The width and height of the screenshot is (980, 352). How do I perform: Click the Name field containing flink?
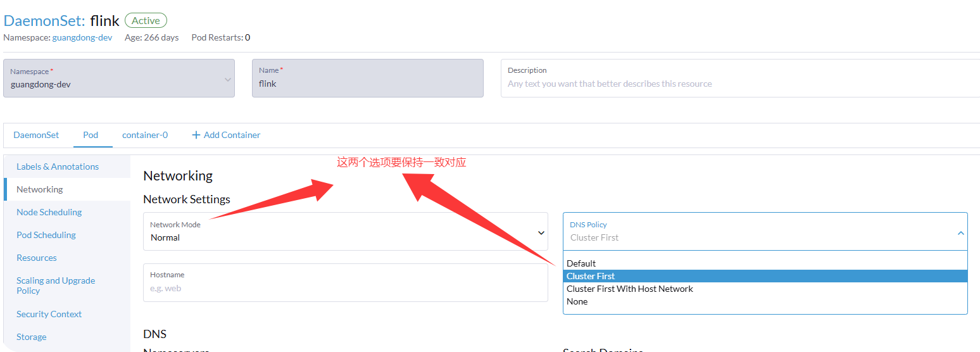(368, 79)
